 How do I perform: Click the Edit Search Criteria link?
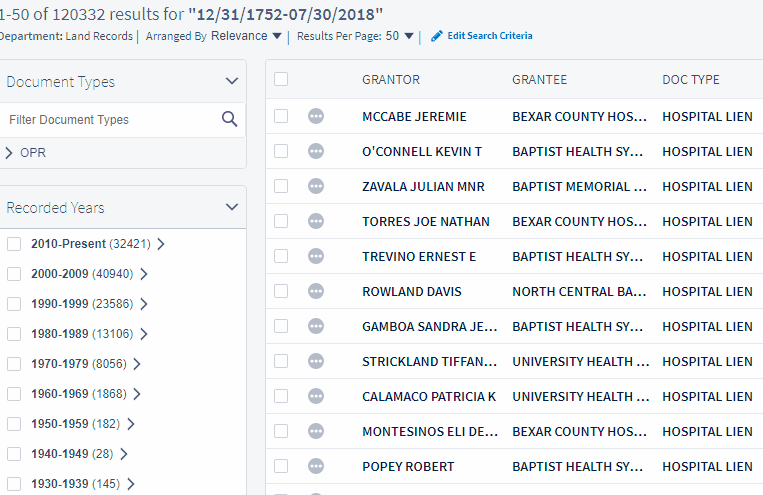[x=490, y=36]
